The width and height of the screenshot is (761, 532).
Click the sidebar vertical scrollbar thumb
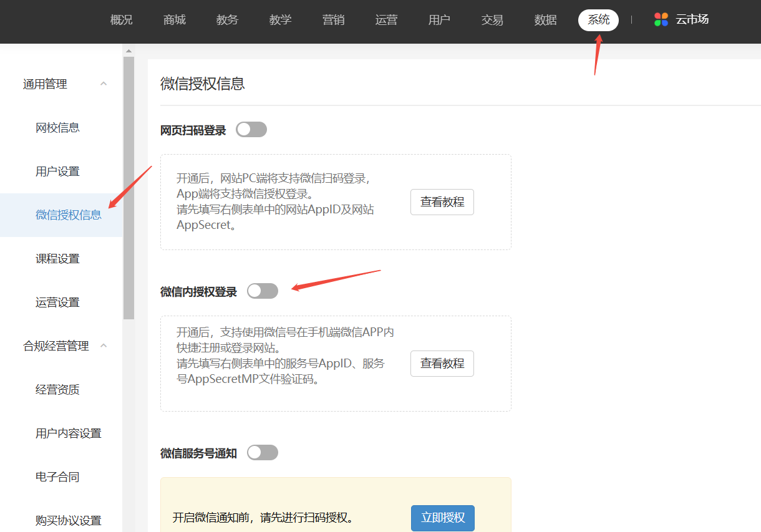click(x=128, y=187)
